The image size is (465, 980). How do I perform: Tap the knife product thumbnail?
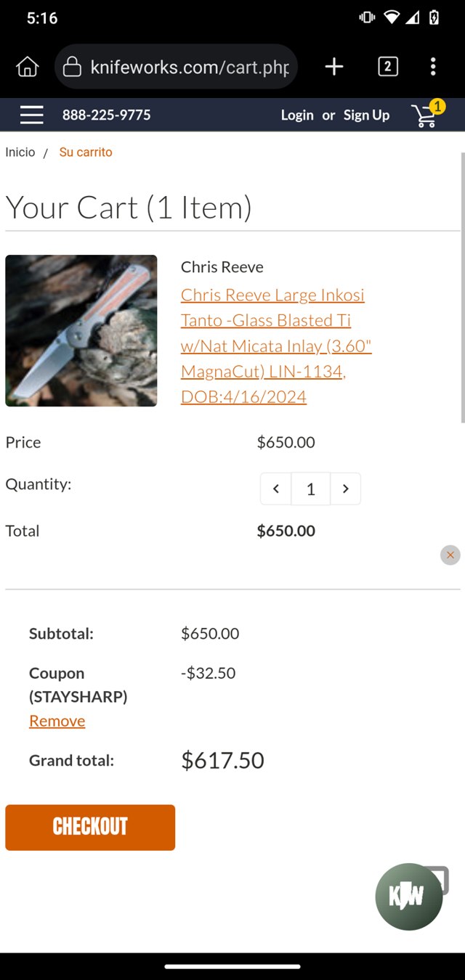pyautogui.click(x=81, y=330)
